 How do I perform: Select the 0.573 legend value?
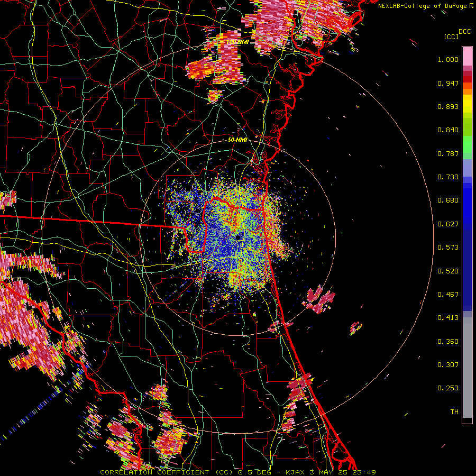(x=448, y=248)
